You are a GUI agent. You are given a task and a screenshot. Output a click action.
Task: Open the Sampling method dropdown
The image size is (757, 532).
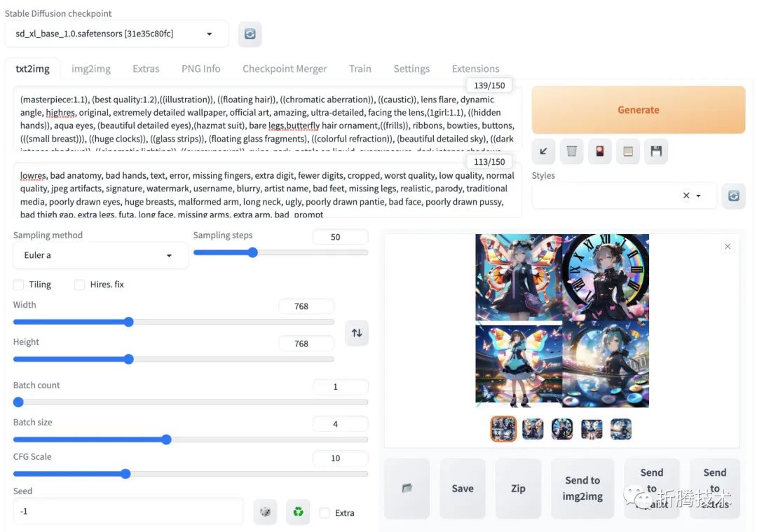(x=100, y=255)
